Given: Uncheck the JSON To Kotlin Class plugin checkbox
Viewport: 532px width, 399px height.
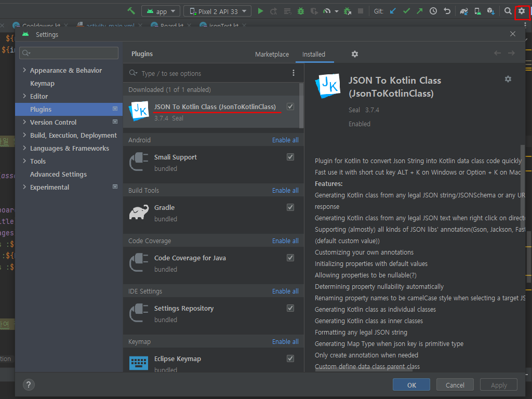Looking at the screenshot, I should pos(290,107).
